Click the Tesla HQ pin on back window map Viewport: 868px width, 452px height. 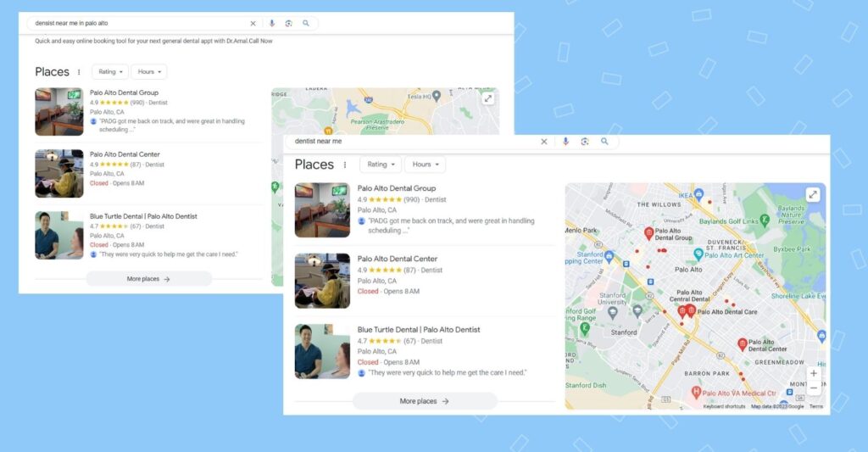click(x=437, y=95)
